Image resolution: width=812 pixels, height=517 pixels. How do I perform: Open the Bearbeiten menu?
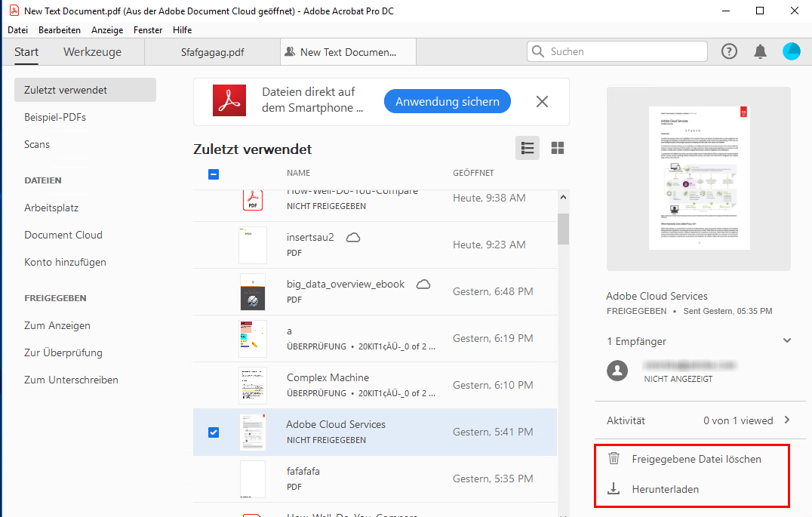tap(60, 30)
